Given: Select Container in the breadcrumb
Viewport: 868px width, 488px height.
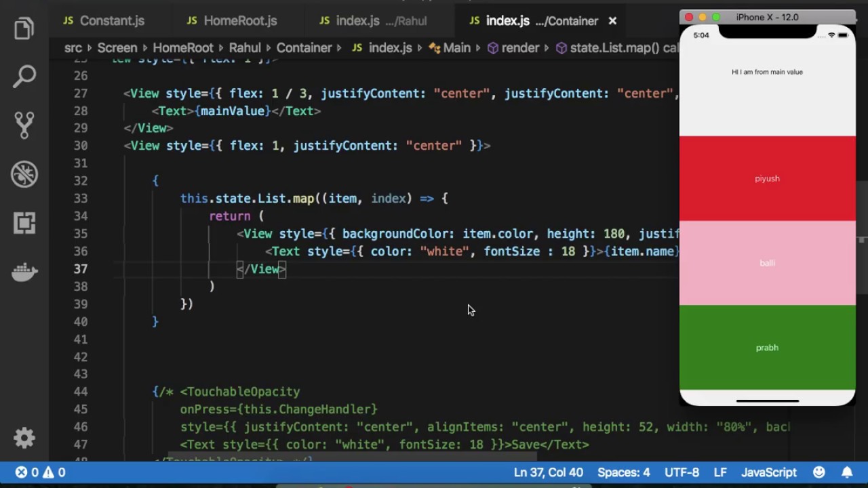Looking at the screenshot, I should click(304, 48).
